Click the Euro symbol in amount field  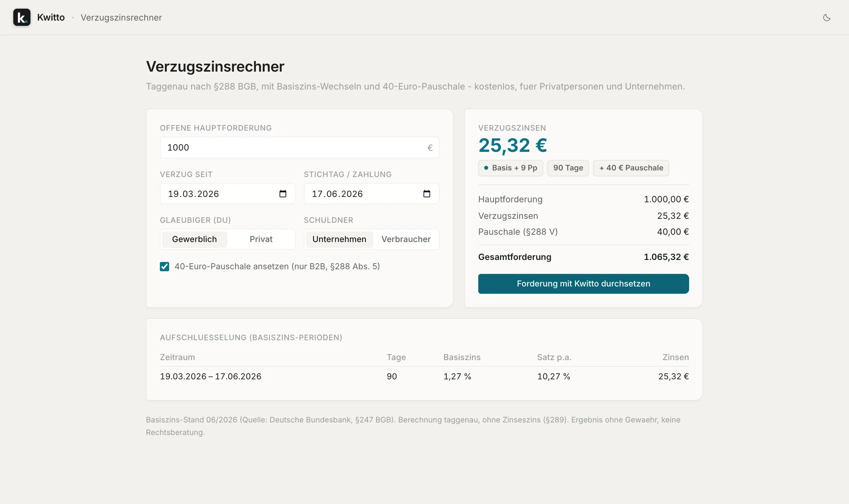click(430, 148)
